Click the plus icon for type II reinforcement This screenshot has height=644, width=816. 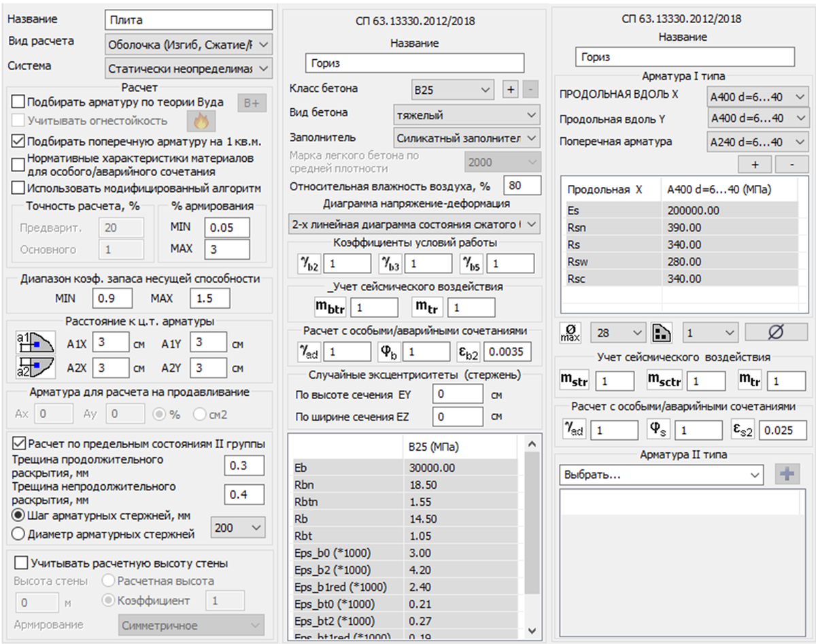pyautogui.click(x=788, y=474)
